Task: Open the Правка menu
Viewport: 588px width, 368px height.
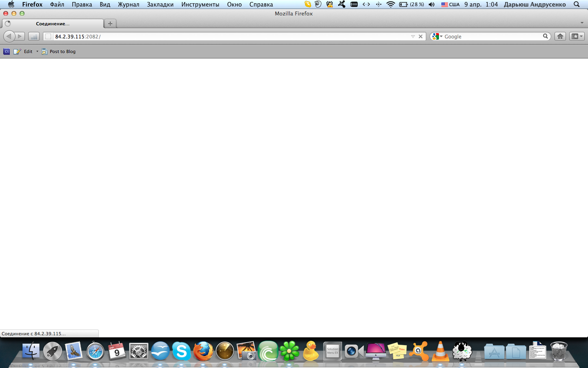Action: [x=82, y=4]
